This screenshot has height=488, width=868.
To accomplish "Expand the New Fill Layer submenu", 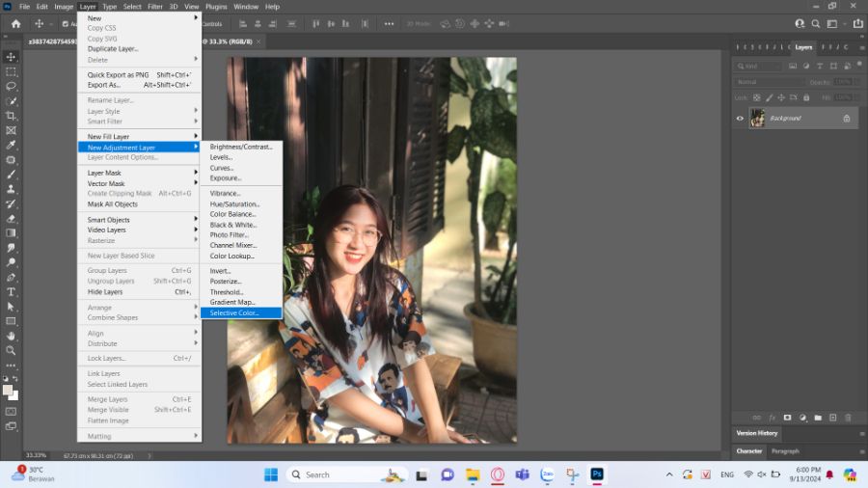I will 196,136.
